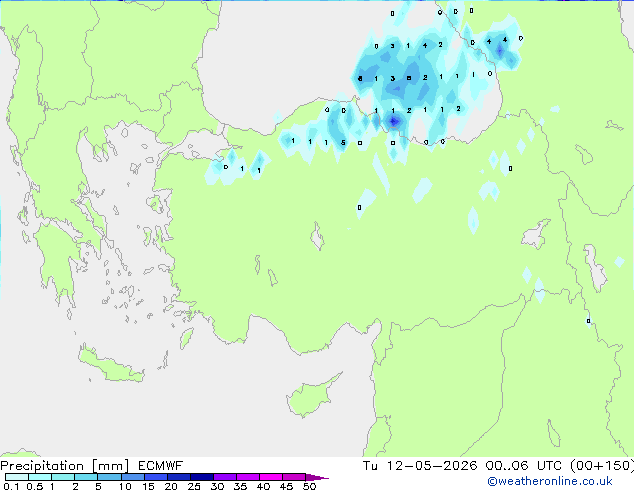This screenshot has width=634, height=490.
Task: Click the 5–10 mm legend swatch
Action: (109, 477)
